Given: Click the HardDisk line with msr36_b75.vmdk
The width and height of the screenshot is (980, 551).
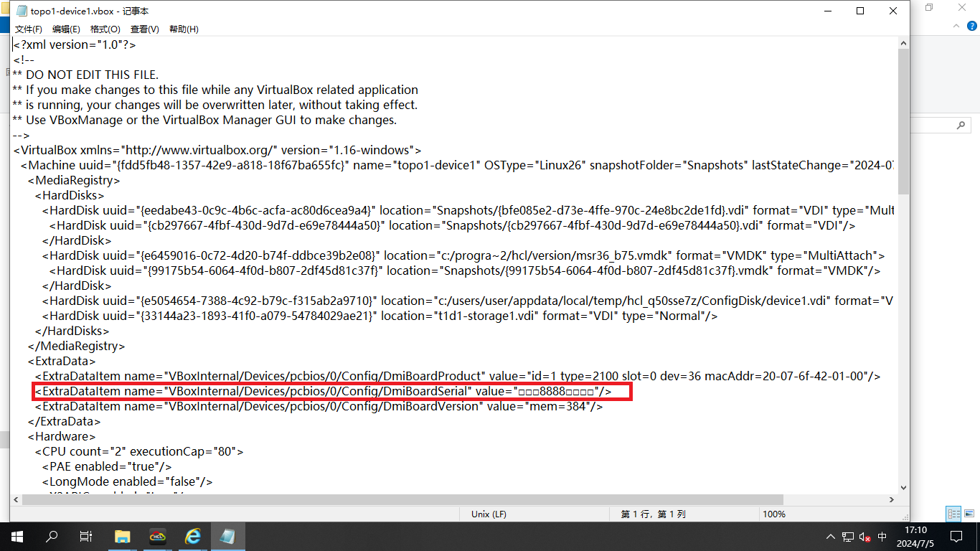Looking at the screenshot, I should pos(463,255).
